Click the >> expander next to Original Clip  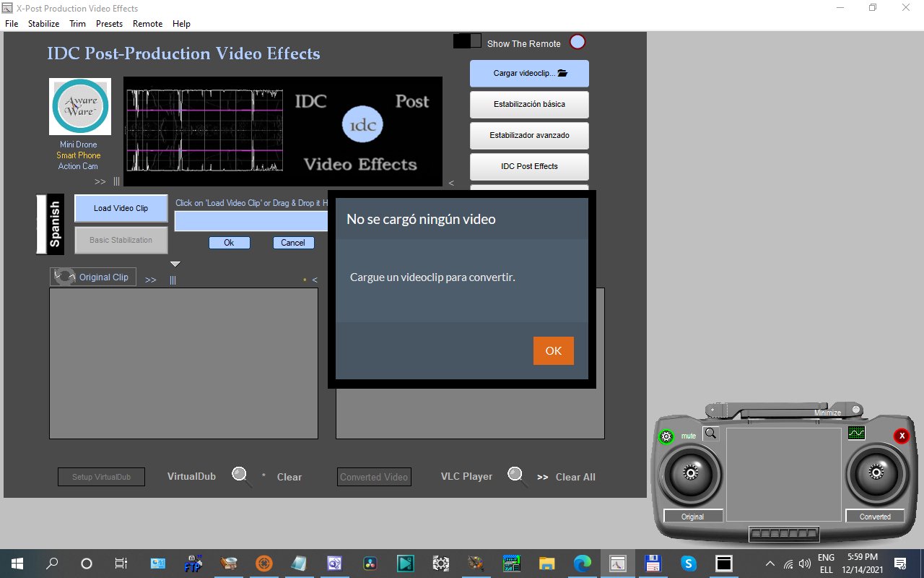150,280
